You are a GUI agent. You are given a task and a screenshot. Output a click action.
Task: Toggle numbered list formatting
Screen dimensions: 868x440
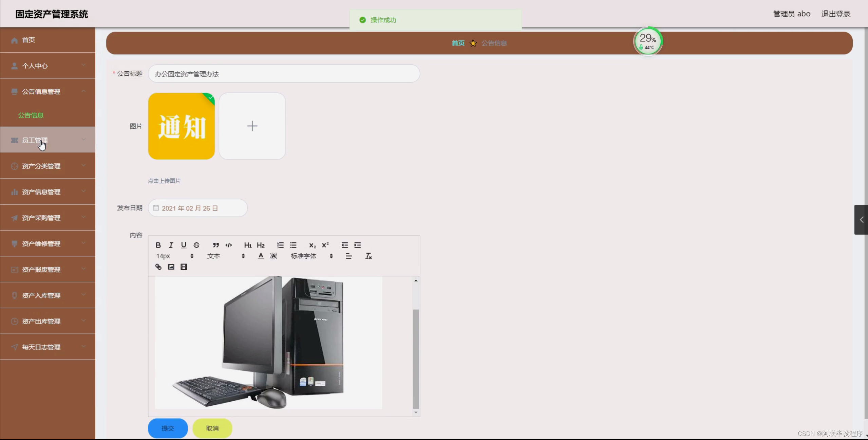280,245
